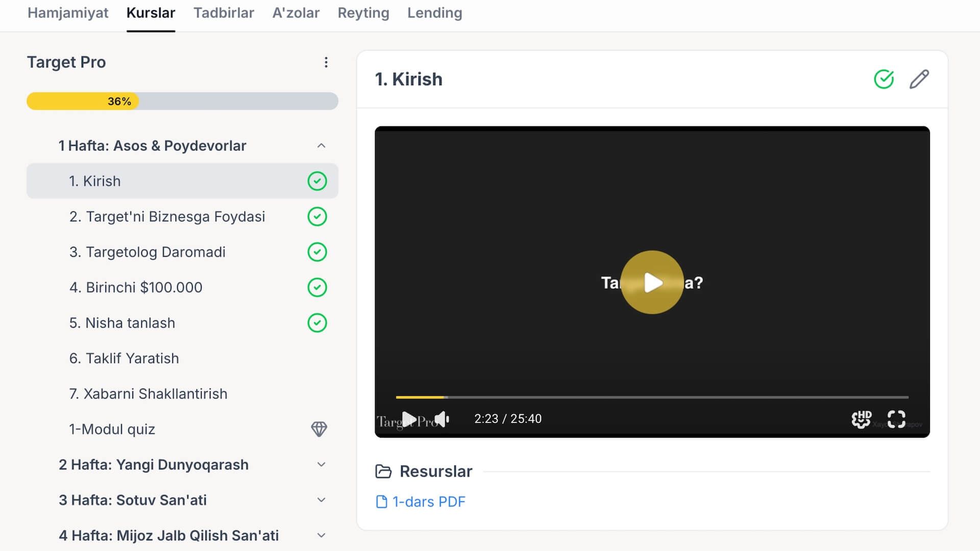The image size is (980, 551).
Task: Enter fullscreen video mode
Action: click(x=896, y=419)
